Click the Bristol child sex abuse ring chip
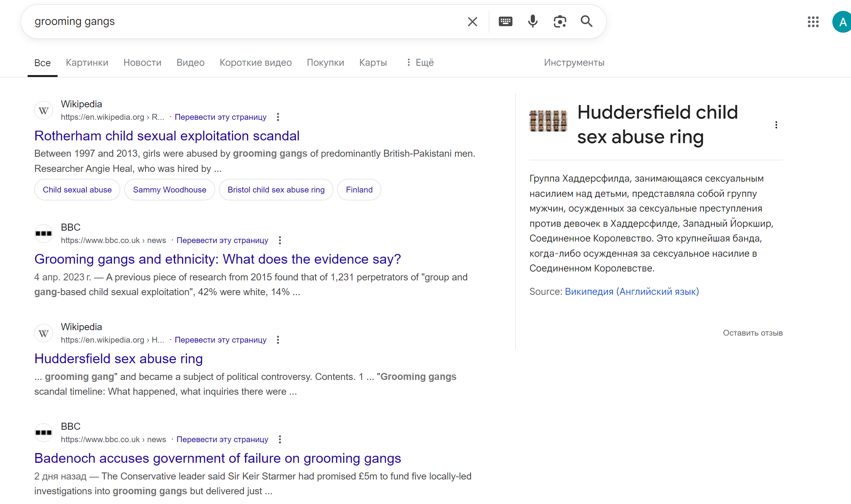The height and width of the screenshot is (504, 851). click(x=276, y=190)
